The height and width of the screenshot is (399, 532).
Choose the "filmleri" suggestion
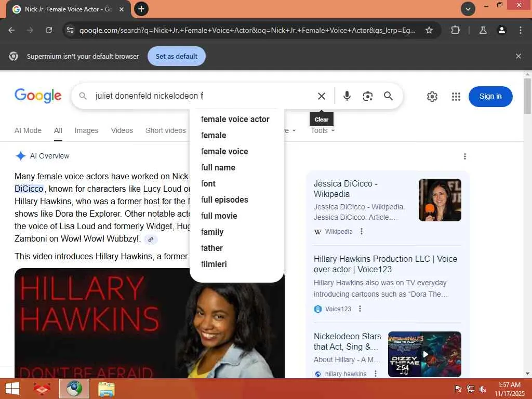point(236,264)
